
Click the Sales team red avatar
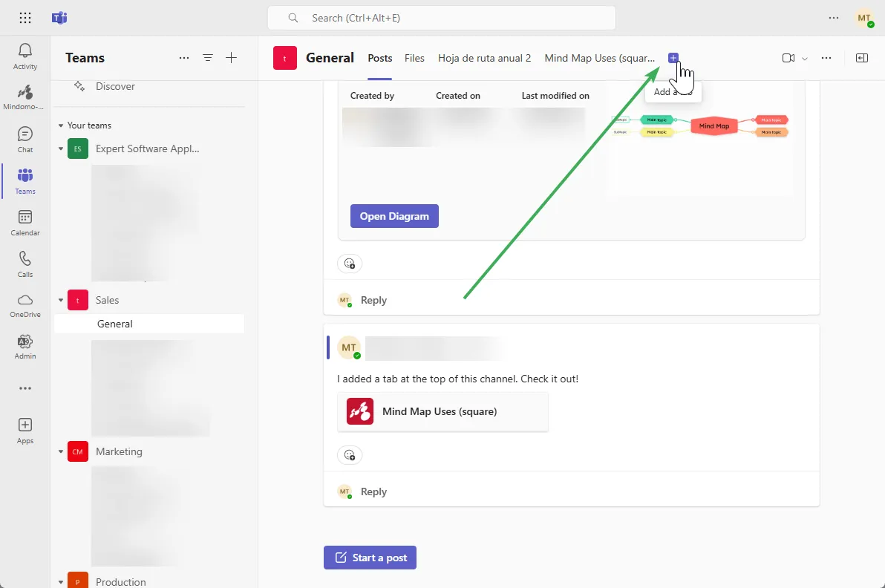point(78,300)
